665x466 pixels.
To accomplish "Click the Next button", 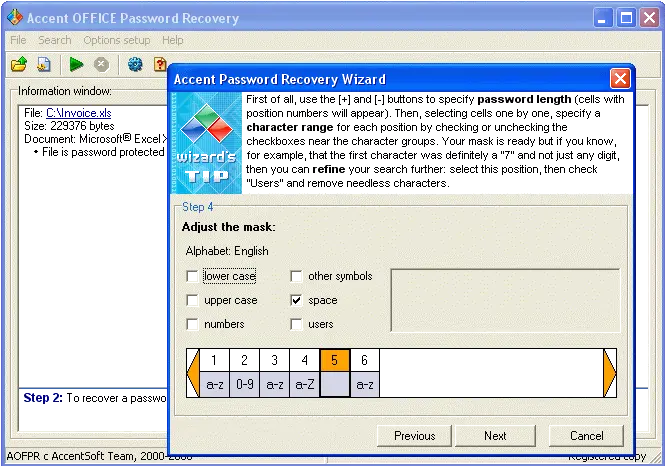I will (x=495, y=436).
